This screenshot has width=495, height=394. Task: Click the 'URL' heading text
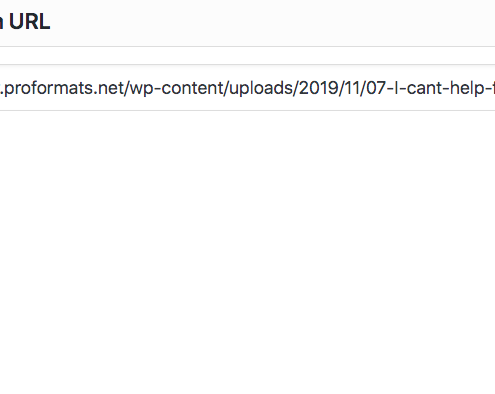(29, 22)
